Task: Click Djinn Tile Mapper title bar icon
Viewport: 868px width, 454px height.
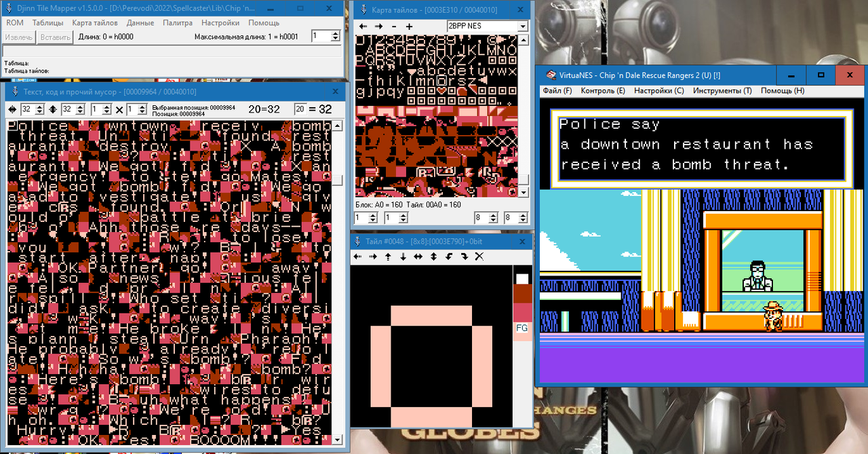Action: click(x=8, y=10)
